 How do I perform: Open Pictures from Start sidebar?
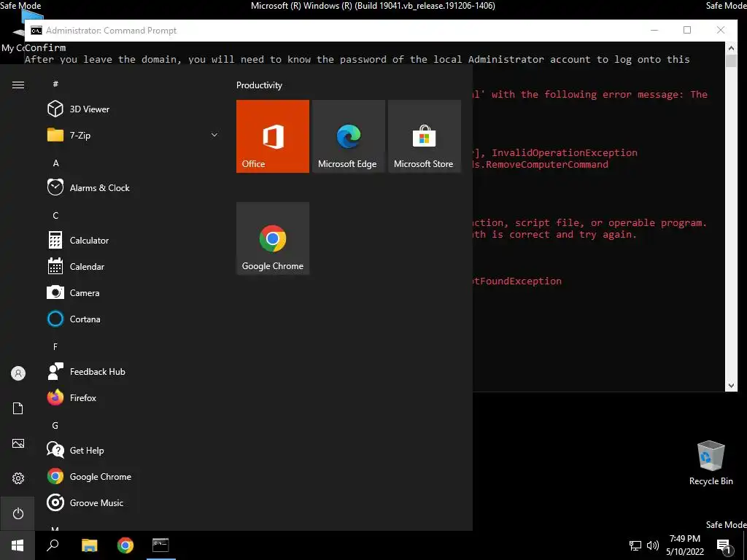click(18, 443)
